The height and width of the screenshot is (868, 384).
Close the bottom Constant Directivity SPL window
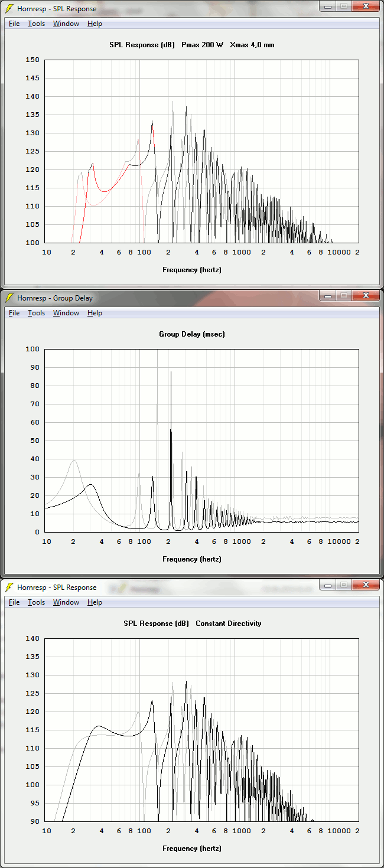coord(366,584)
